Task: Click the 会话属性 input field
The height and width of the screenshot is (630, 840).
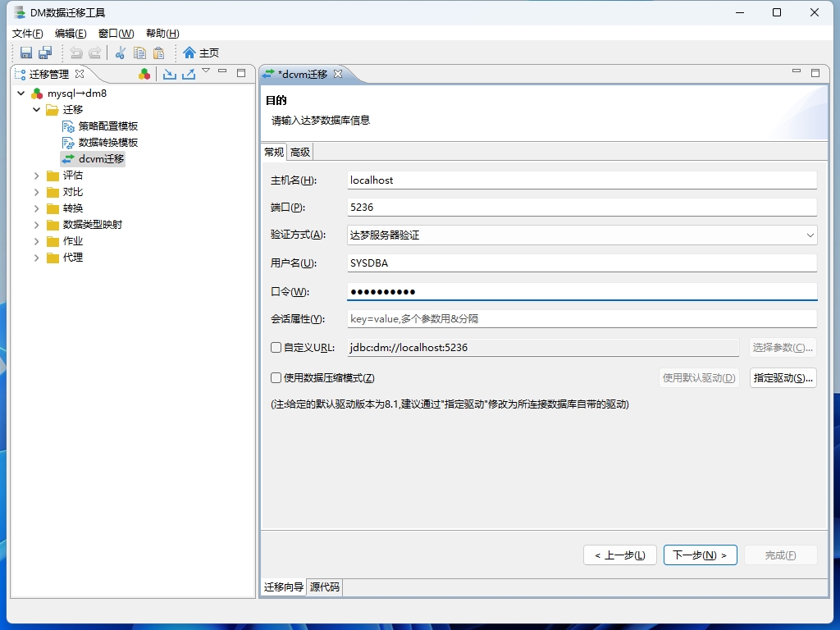Action: 582,319
